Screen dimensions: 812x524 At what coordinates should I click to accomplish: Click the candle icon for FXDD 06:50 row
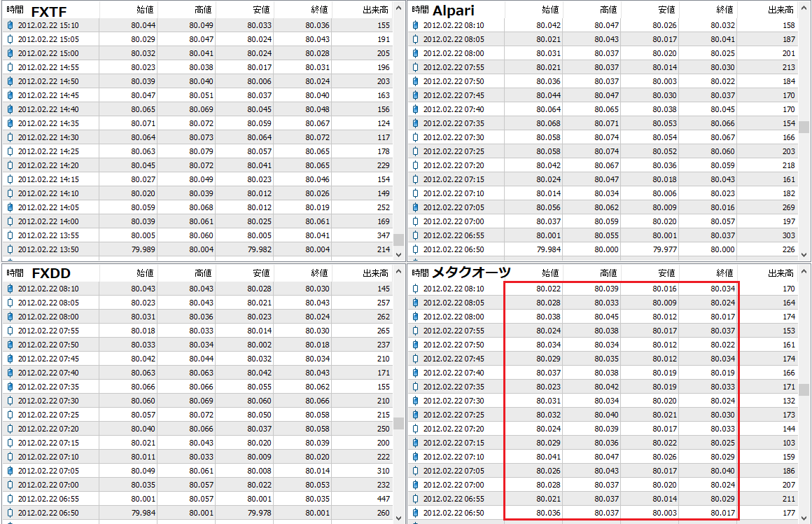(x=10, y=512)
